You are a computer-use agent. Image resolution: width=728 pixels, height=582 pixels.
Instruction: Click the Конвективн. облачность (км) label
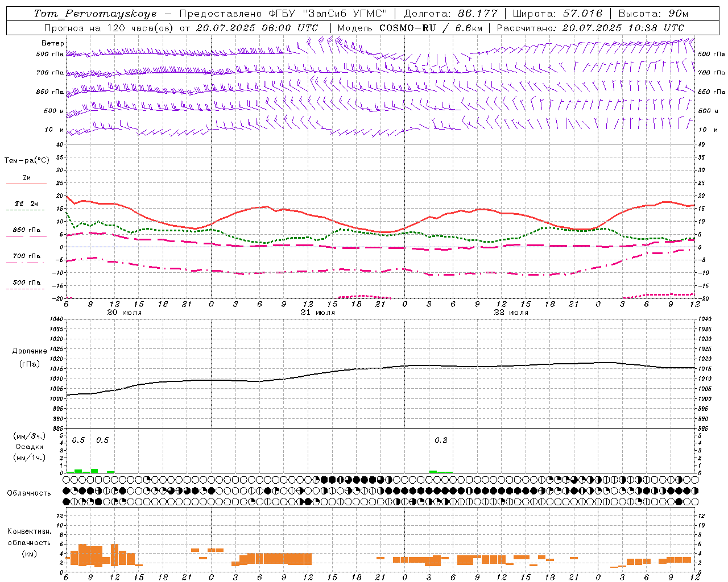click(29, 542)
